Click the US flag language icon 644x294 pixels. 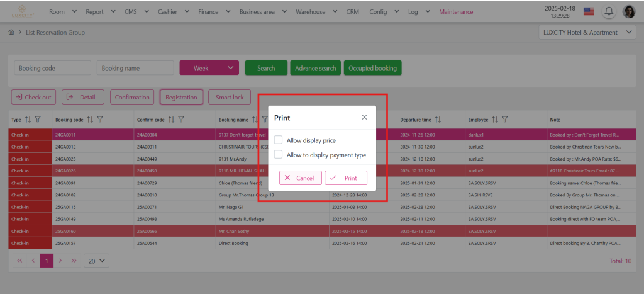(589, 11)
